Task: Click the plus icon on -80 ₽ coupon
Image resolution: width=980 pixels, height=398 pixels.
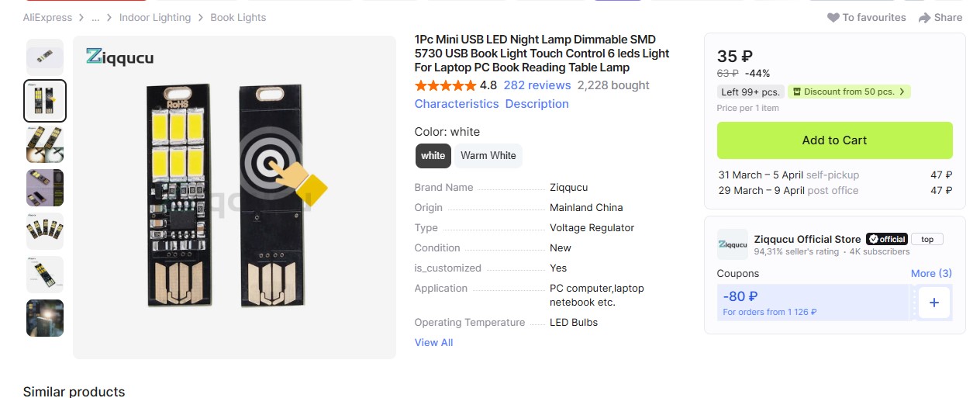Action: point(933,303)
